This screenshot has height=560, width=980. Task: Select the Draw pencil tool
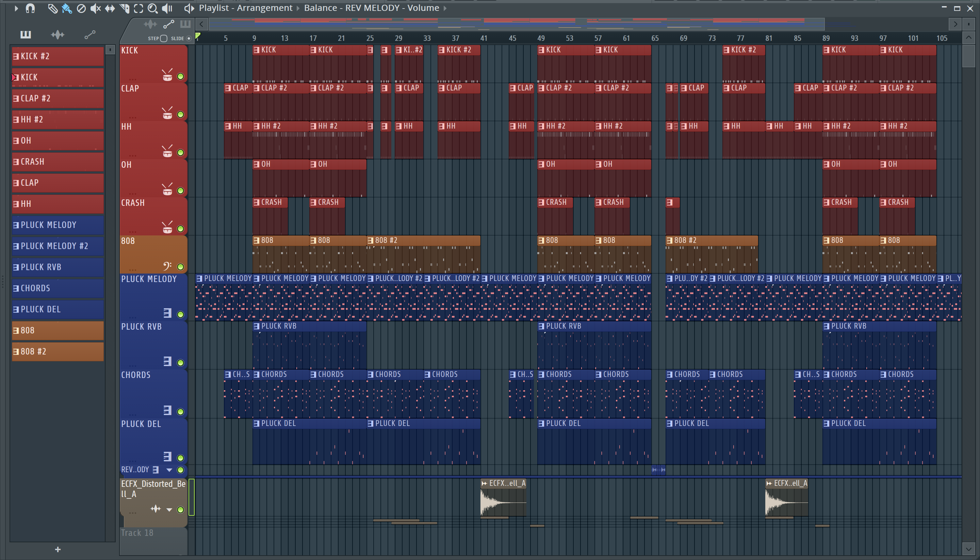[52, 8]
